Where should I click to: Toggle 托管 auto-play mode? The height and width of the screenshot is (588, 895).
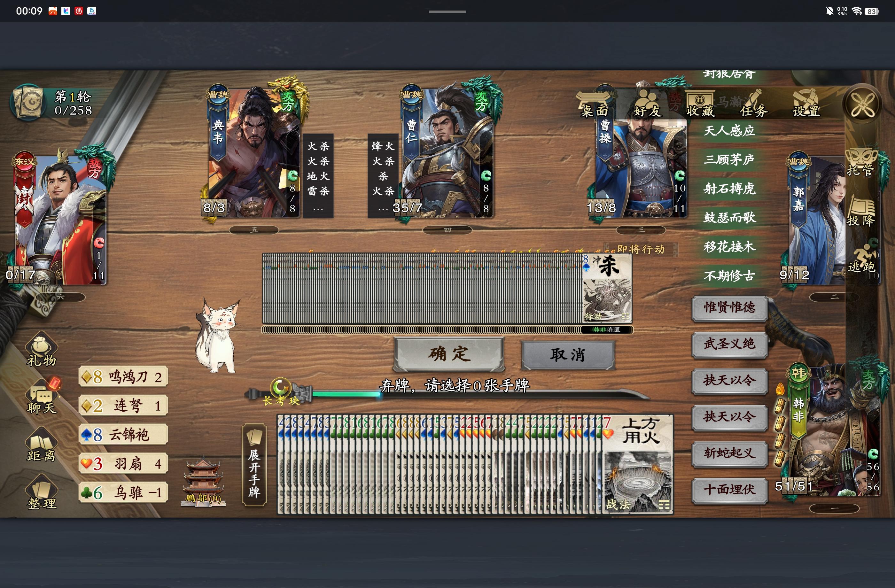point(860,162)
